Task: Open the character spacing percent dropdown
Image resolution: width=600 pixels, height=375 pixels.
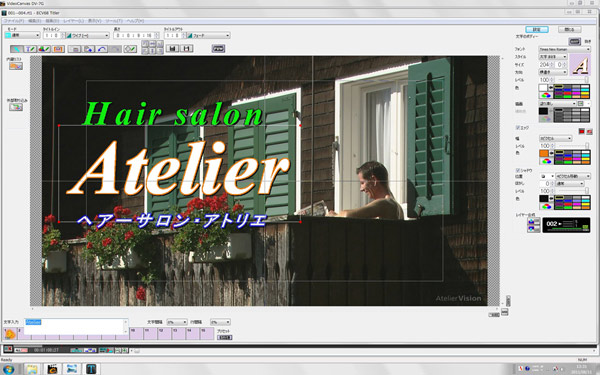Action: tap(177, 322)
